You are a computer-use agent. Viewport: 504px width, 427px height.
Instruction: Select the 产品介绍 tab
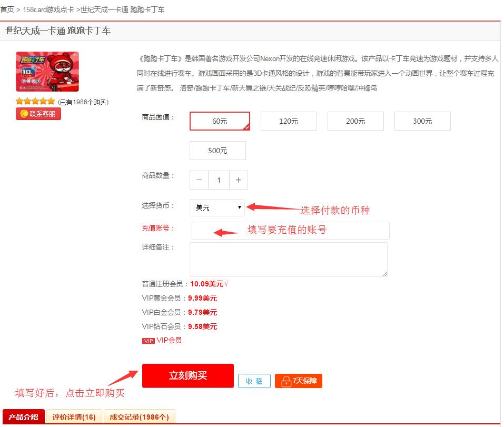coord(24,417)
